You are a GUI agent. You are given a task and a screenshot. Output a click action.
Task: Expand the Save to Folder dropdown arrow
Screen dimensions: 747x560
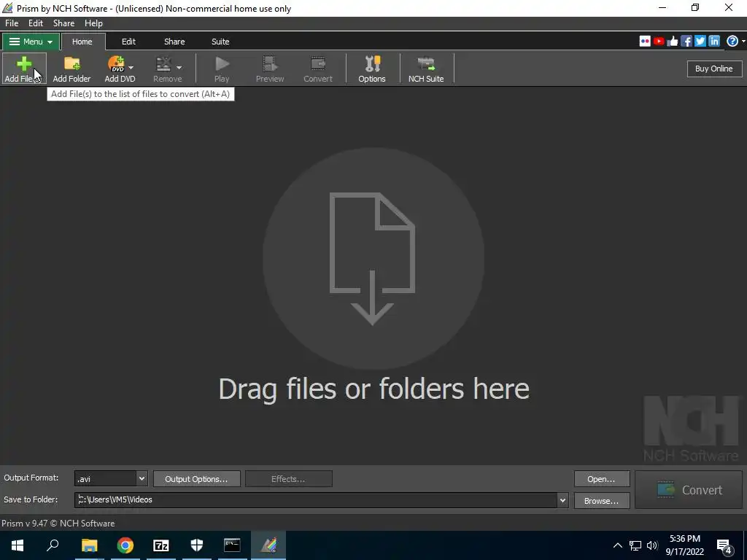pos(562,500)
